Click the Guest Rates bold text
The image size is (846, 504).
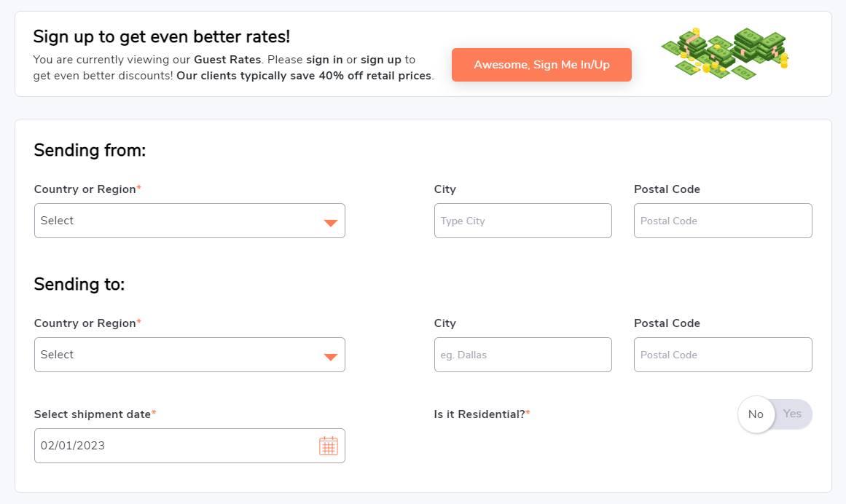[227, 59]
